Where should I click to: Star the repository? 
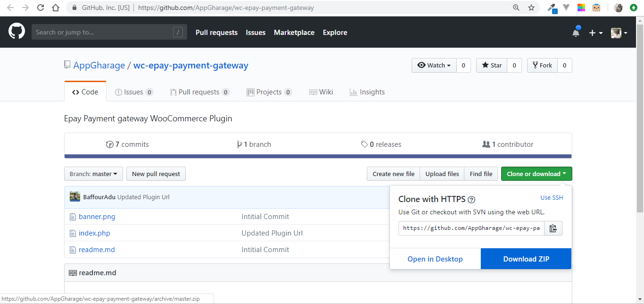(x=492, y=65)
